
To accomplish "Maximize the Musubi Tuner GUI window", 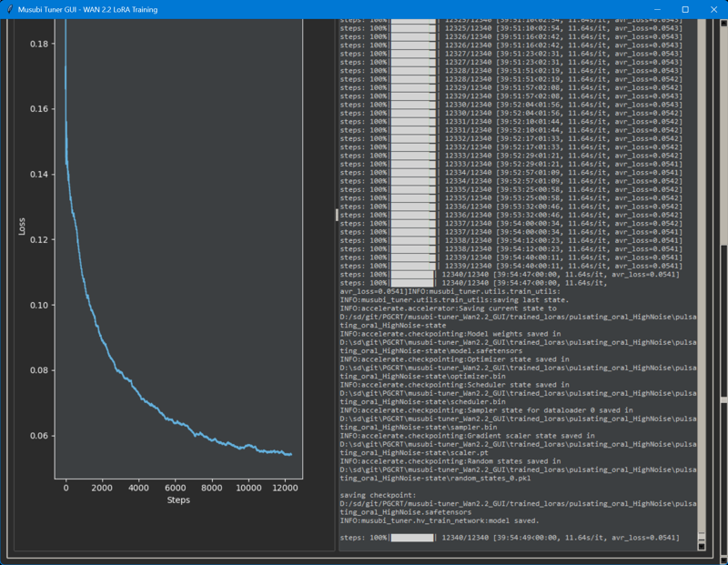I will [685, 8].
